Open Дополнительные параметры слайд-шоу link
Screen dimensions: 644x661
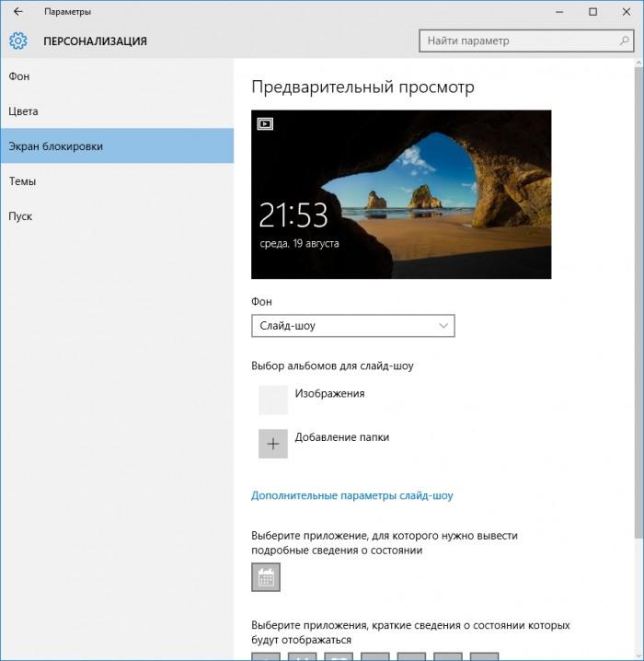coord(352,495)
